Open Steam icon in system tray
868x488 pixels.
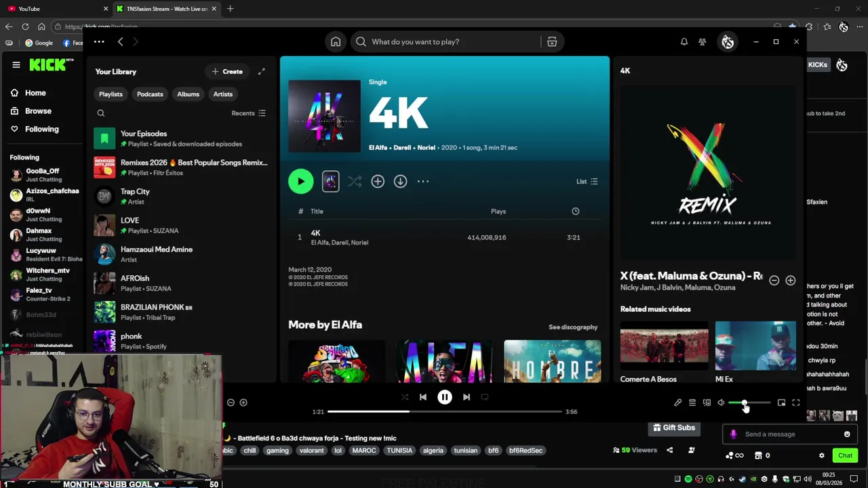743,479
